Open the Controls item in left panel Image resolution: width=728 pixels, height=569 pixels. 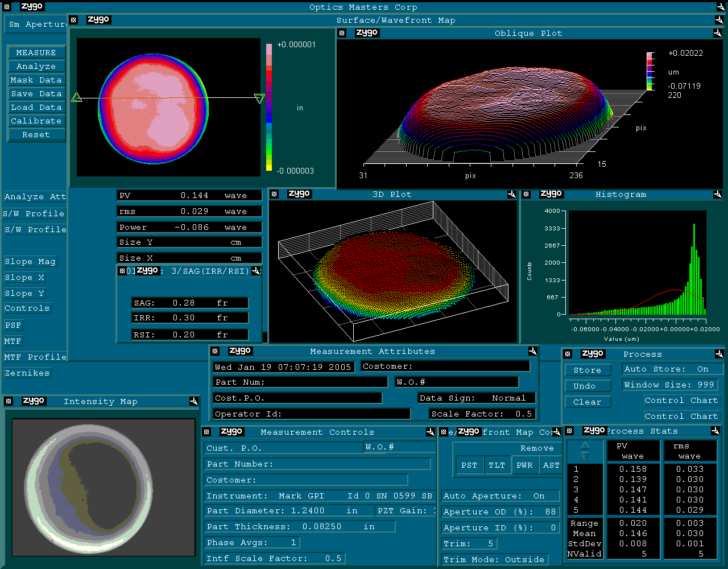click(27, 308)
